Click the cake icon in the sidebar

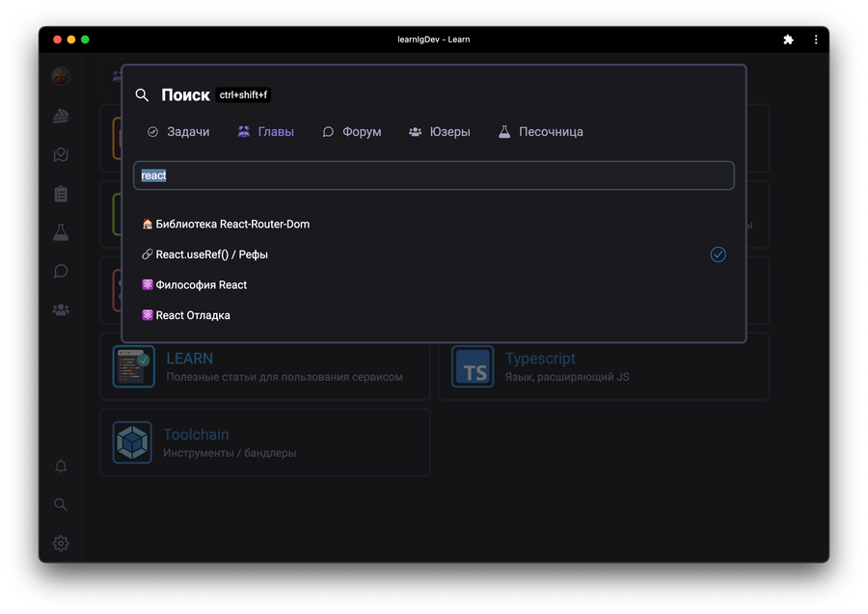click(61, 117)
